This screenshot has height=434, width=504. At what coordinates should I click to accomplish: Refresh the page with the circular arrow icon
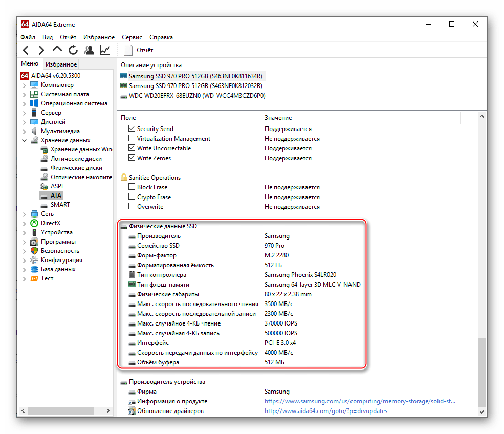click(73, 50)
